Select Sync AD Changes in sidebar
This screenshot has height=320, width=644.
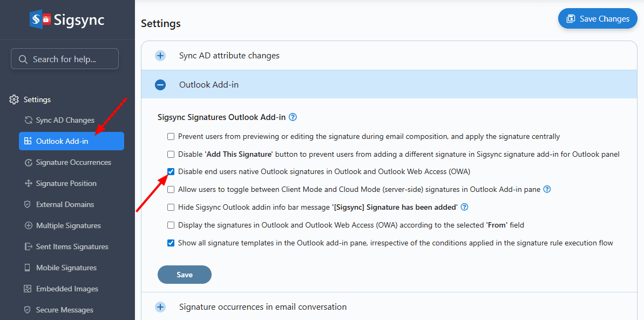click(x=65, y=120)
